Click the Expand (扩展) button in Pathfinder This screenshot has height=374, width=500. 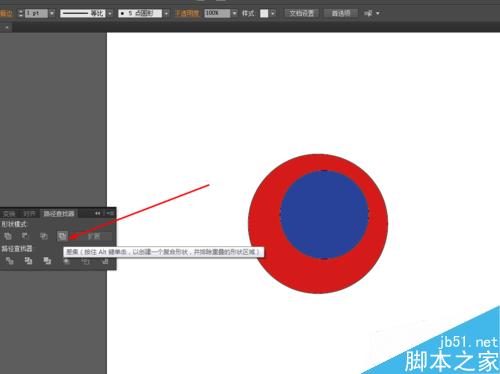pos(94,236)
